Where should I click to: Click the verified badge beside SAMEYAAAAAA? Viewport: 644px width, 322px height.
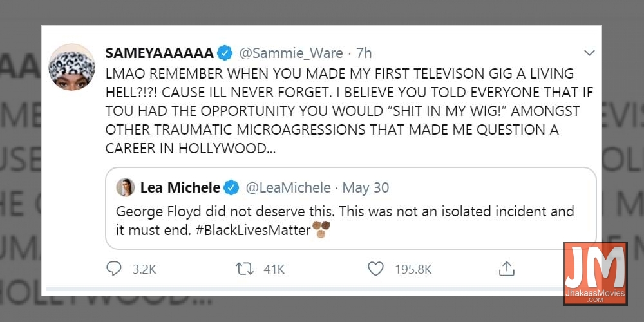[224, 53]
